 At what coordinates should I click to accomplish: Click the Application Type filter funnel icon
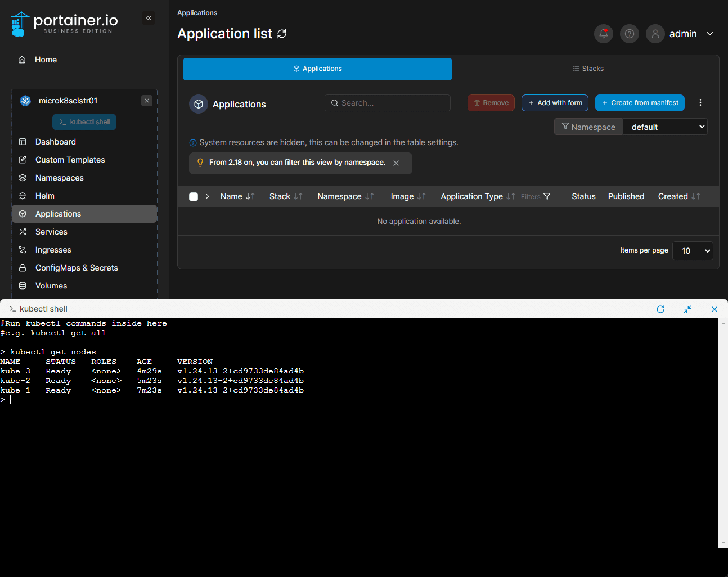point(546,196)
